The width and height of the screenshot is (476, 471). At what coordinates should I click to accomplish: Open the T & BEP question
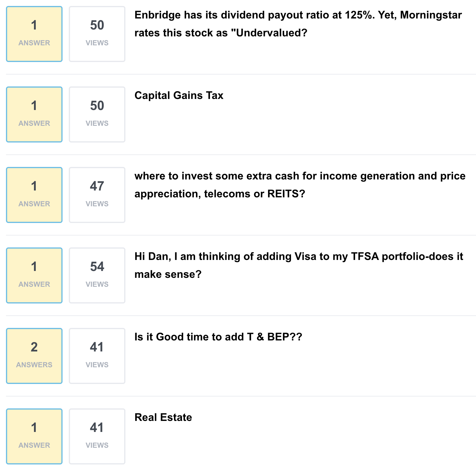coord(218,337)
